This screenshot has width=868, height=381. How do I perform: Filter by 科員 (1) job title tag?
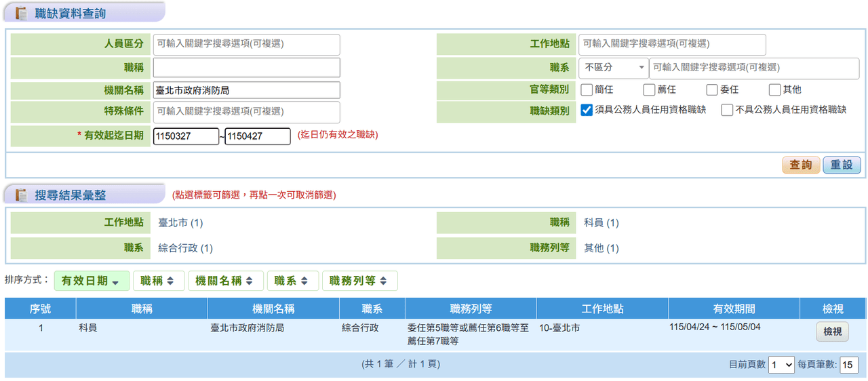click(601, 223)
